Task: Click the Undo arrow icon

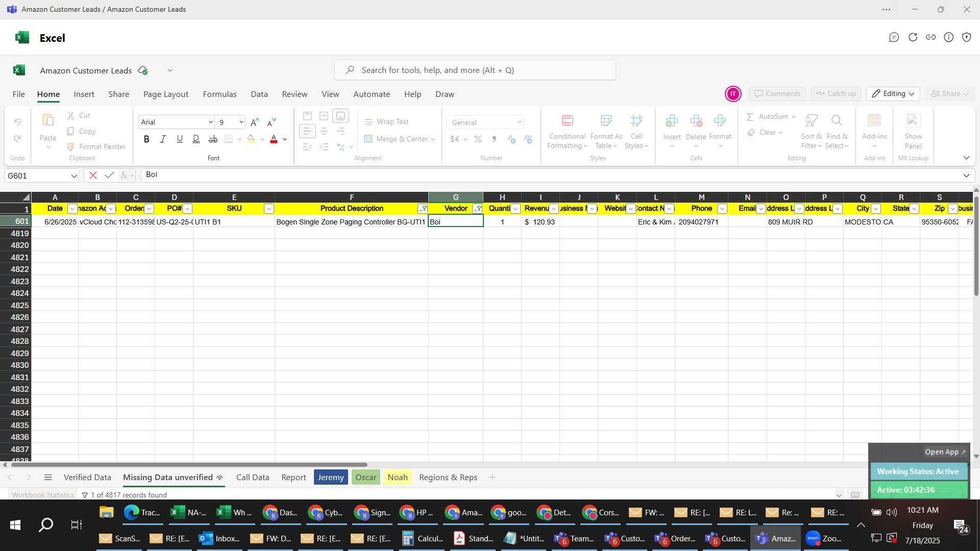Action: [x=17, y=121]
